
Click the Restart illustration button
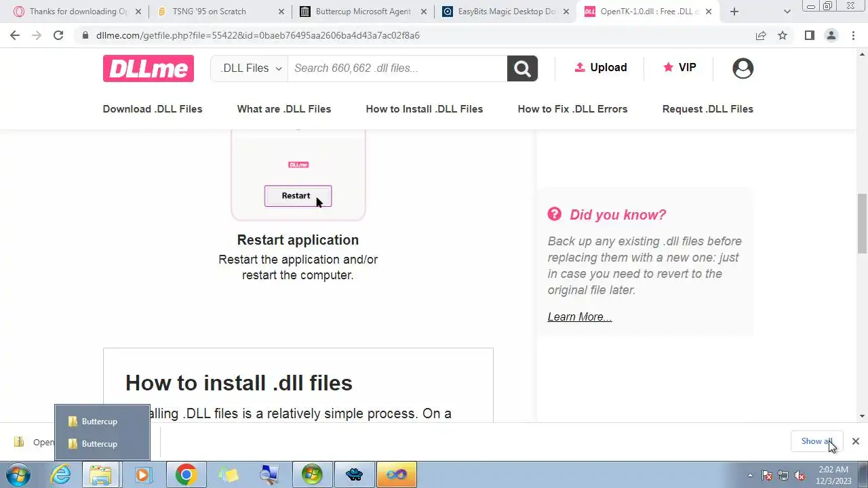pyautogui.click(x=298, y=196)
